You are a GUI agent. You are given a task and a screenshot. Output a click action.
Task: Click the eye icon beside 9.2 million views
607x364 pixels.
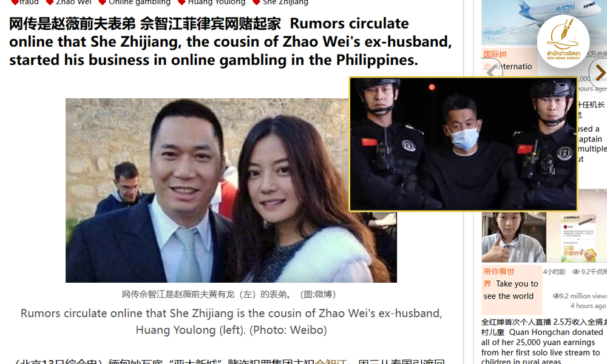click(556, 296)
